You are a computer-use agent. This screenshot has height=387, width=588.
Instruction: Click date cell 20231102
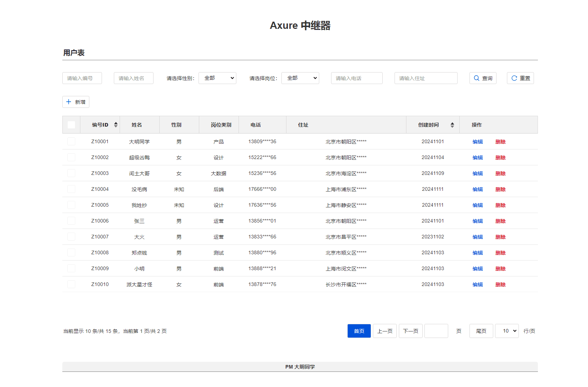point(433,237)
